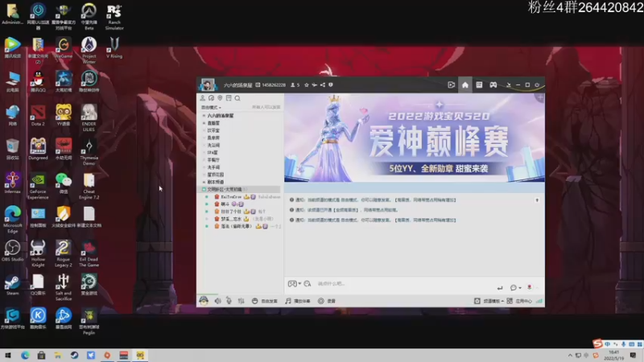This screenshot has width=644, height=362.
Task: Select the 办公间 channel
Action: pos(213,146)
